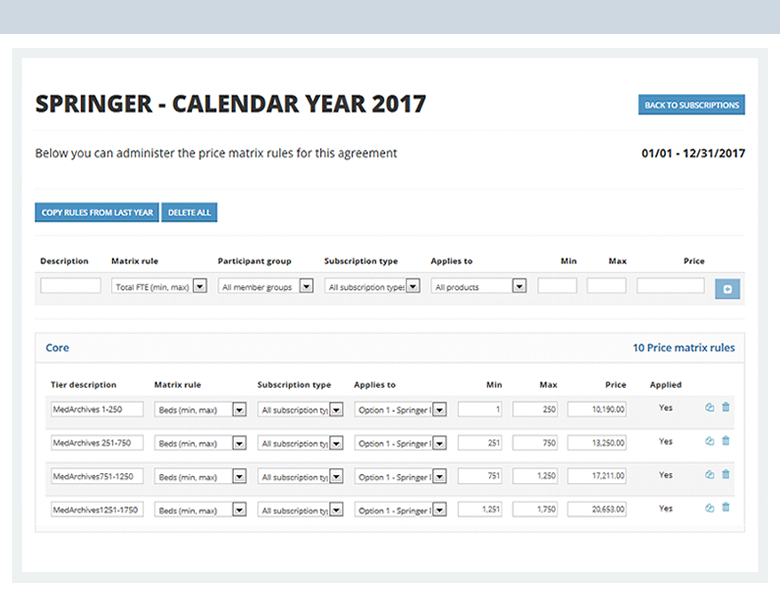Click the Tier description column header

click(x=84, y=385)
